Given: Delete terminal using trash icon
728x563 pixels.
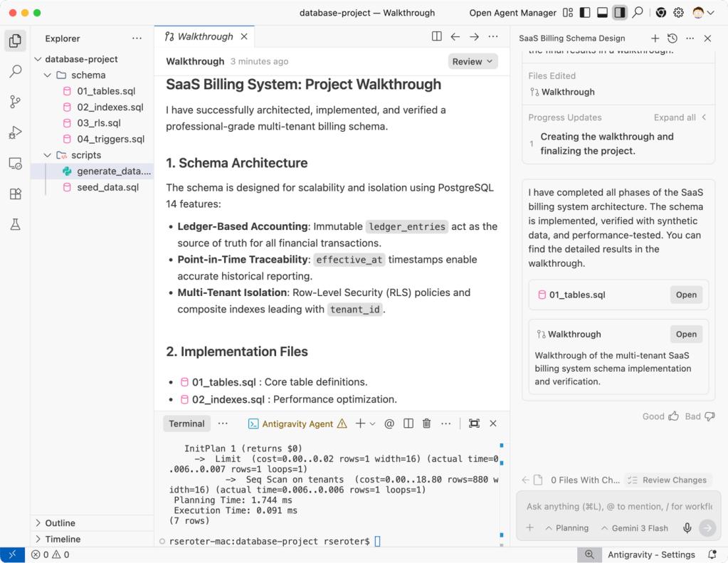Looking at the screenshot, I should pyautogui.click(x=427, y=423).
